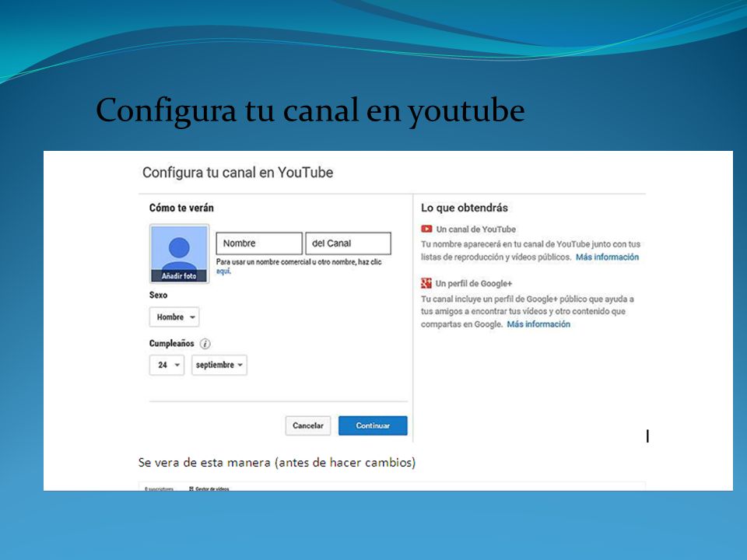Screen dimensions: 747x560
Task: Click the 'Cumpleaños' label
Action: [x=171, y=343]
